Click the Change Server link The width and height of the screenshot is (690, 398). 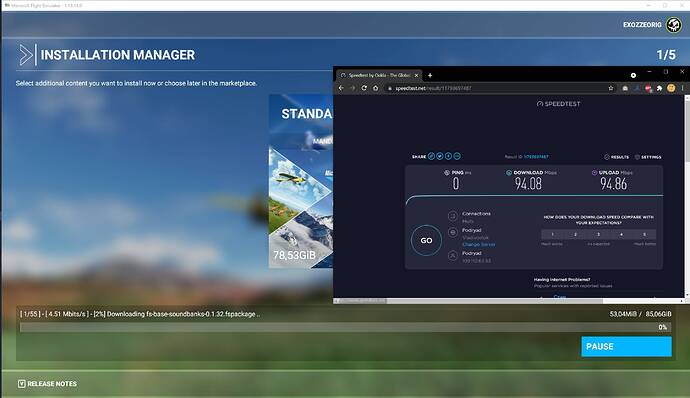478,244
